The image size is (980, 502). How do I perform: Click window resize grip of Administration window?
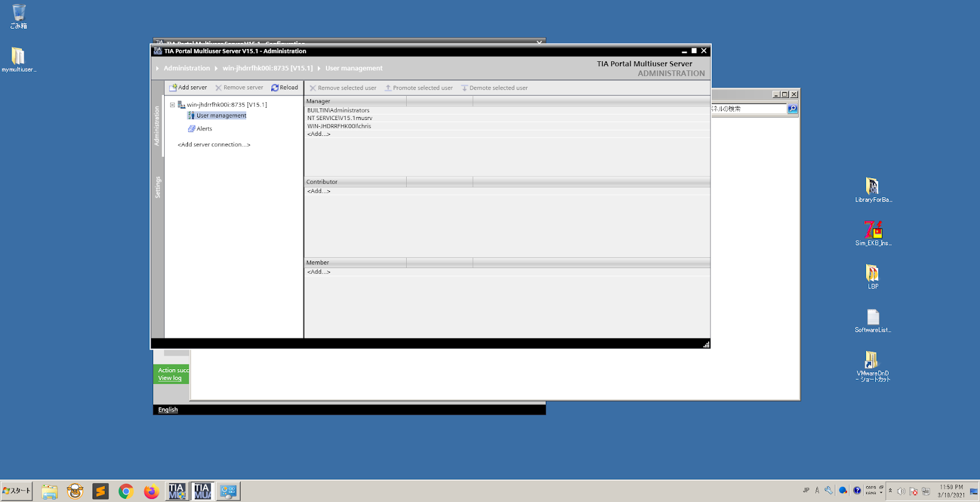tap(706, 345)
